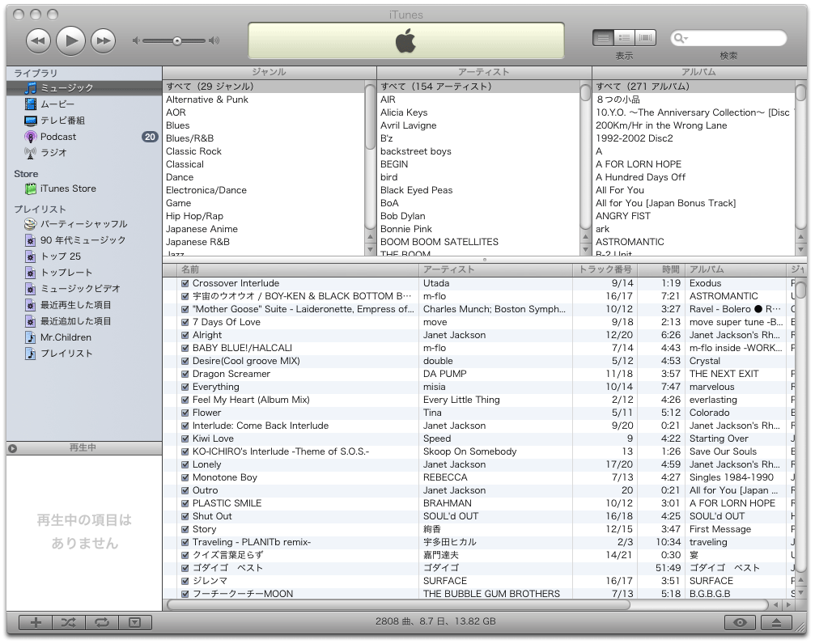The width and height of the screenshot is (815, 644).
Task: Adjust the volume slider knob
Action: pyautogui.click(x=177, y=40)
